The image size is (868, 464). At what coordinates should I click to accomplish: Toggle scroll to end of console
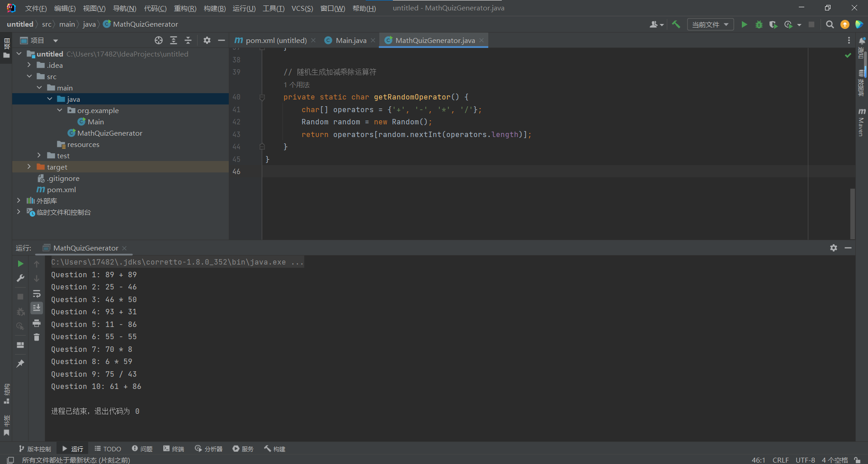pos(37,308)
